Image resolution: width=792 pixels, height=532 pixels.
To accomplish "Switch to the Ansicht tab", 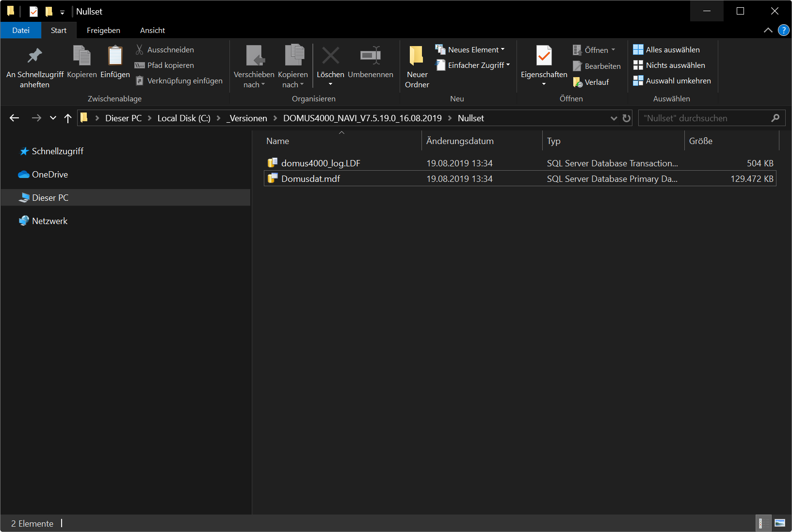I will tap(152, 30).
